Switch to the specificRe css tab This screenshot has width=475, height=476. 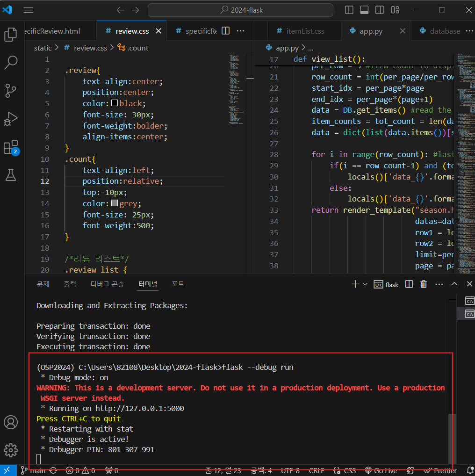(x=196, y=31)
